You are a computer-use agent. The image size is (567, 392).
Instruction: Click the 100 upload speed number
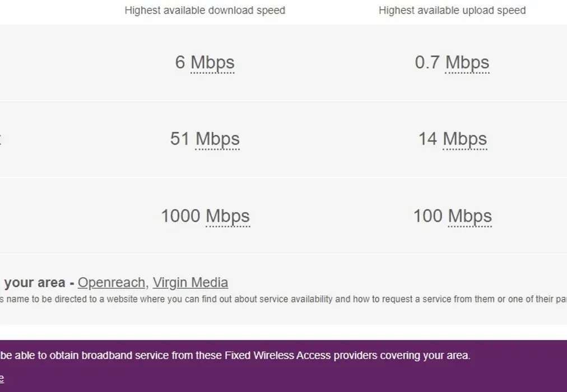tap(427, 216)
